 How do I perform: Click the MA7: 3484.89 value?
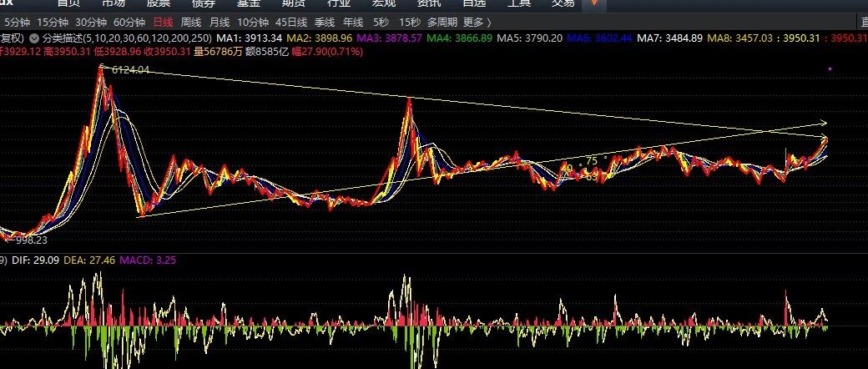click(670, 38)
